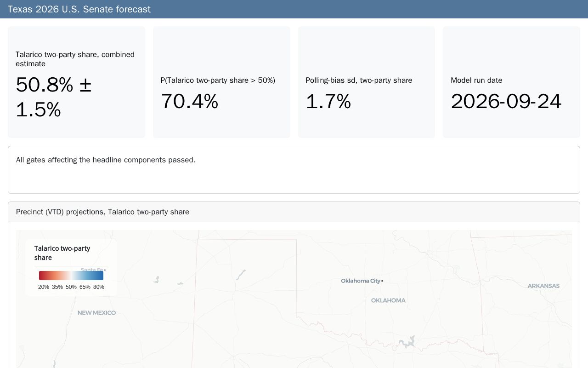Click the 65% tick label in legend
The image size is (588, 368).
tap(85, 287)
